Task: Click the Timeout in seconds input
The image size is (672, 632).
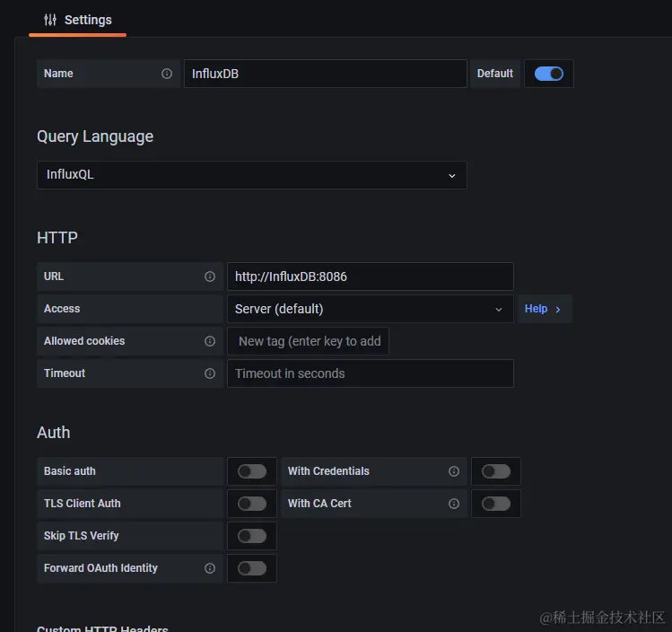Action: (371, 373)
